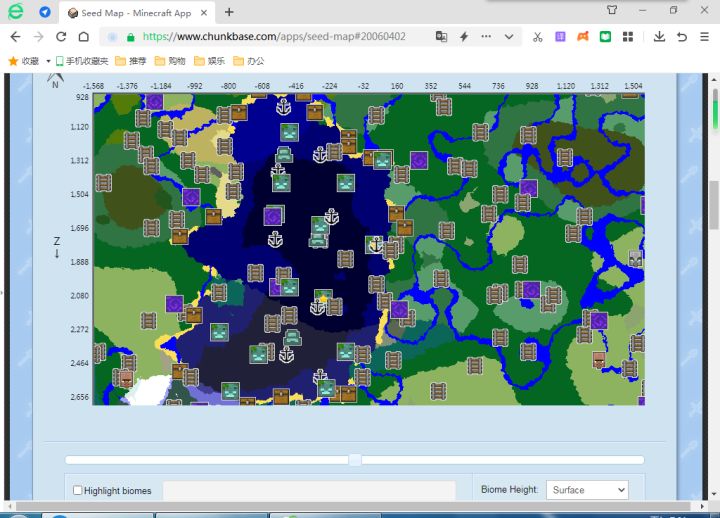Click the chunkbase URL address field
Image resolution: width=720 pixels, height=518 pixels.
(x=274, y=37)
